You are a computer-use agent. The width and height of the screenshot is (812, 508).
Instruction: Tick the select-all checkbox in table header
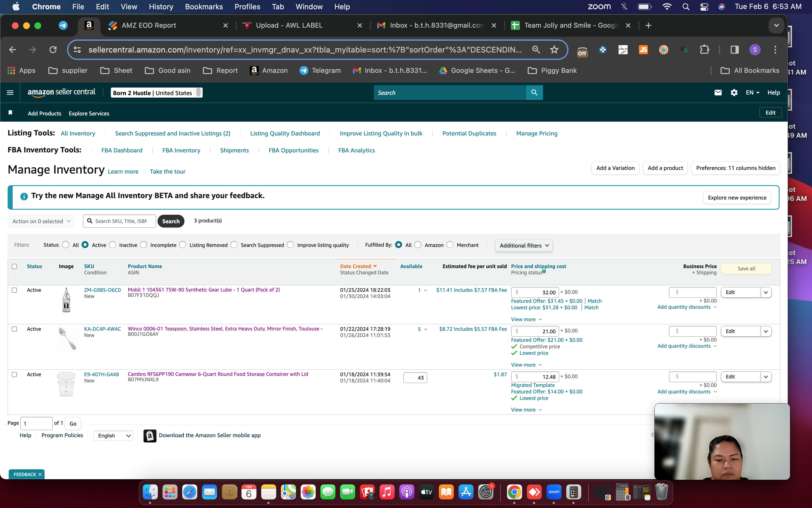[x=14, y=266]
